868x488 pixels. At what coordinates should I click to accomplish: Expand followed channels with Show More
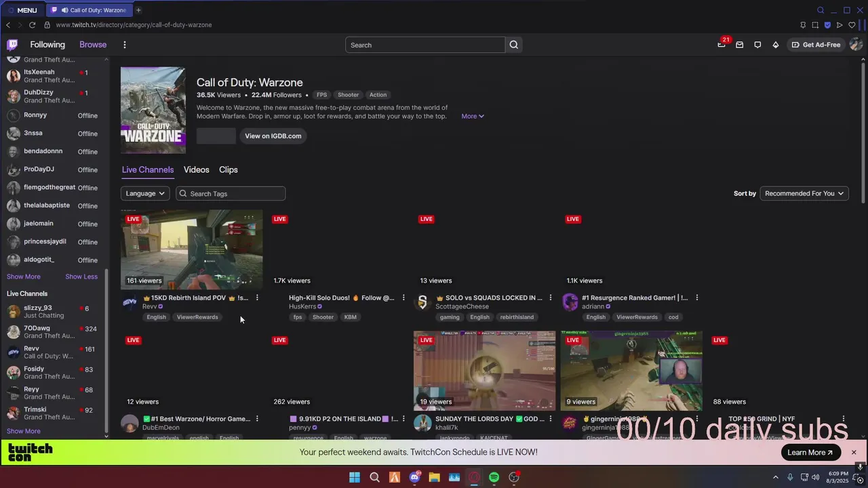click(x=24, y=277)
